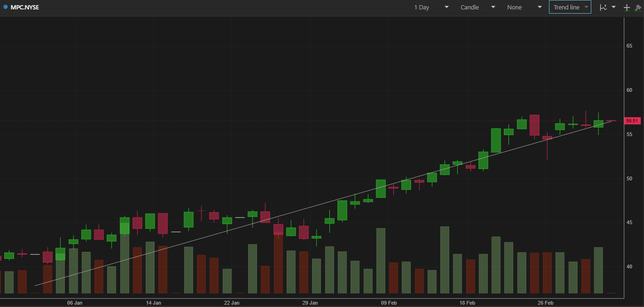Click the 26 Feb date label
The image size is (644, 307).
[545, 302]
